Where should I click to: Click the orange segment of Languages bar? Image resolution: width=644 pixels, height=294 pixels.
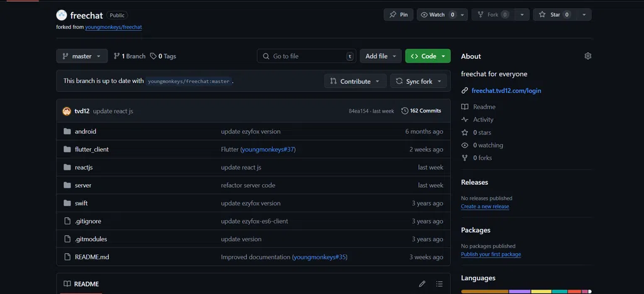click(x=485, y=291)
